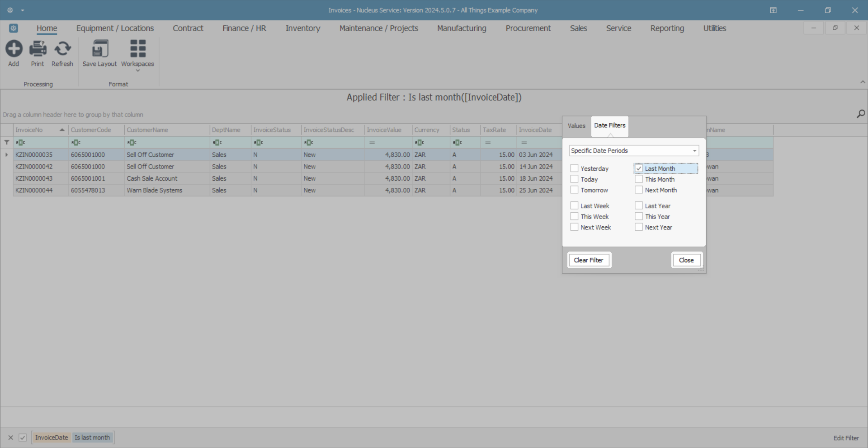Screen dimensions: 868x448
Task: Open the Contract ribbon tab
Action: [x=188, y=28]
